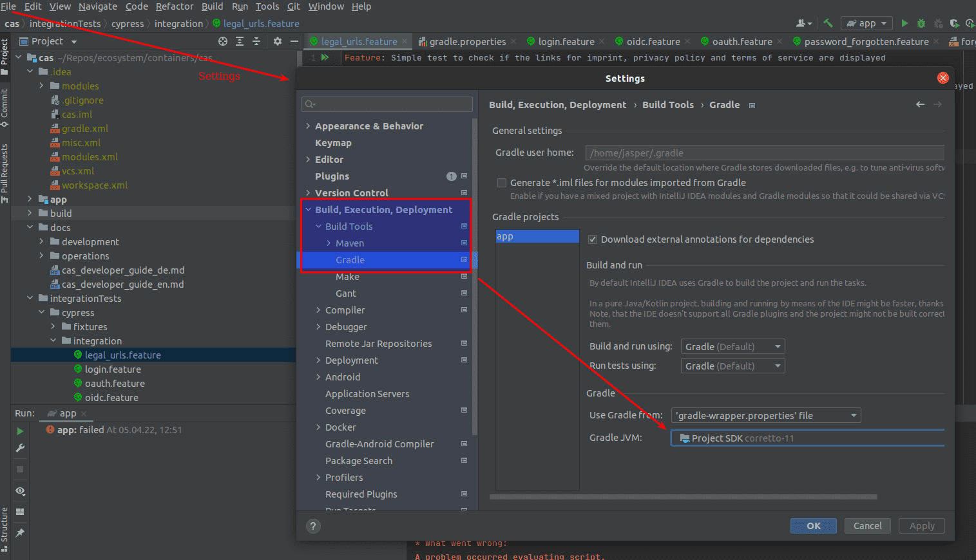Switch to the gradle.properties editor tab
976x560 pixels.
tap(467, 42)
